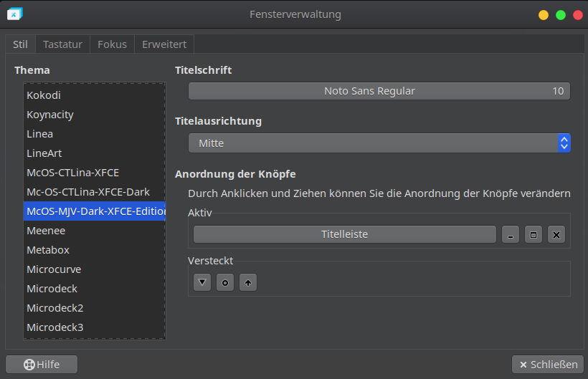Select the hidden stick circle button
588x379 pixels.
[225, 282]
